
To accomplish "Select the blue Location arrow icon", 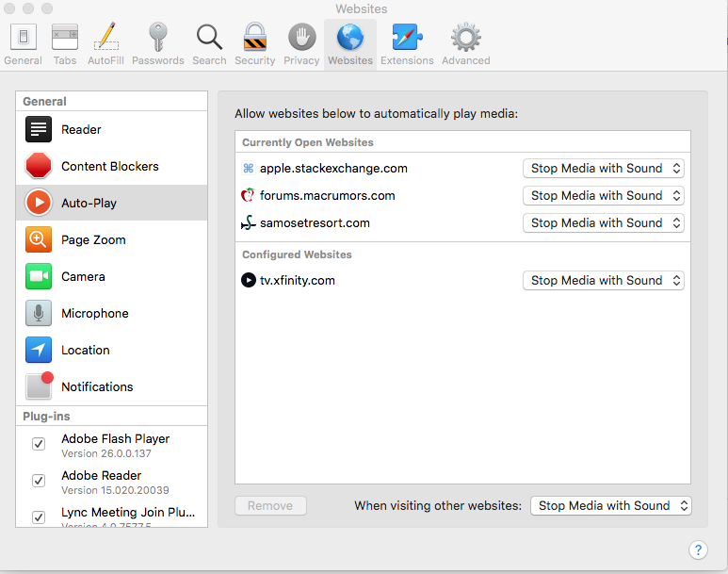I will (39, 350).
